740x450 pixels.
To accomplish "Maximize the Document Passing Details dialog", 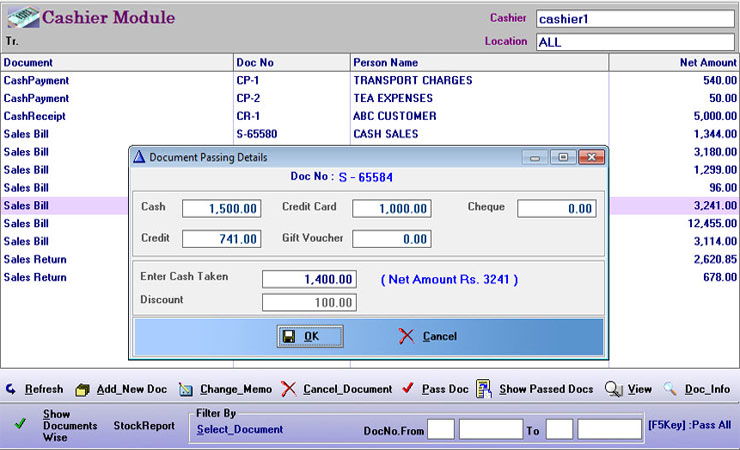I will click(563, 157).
